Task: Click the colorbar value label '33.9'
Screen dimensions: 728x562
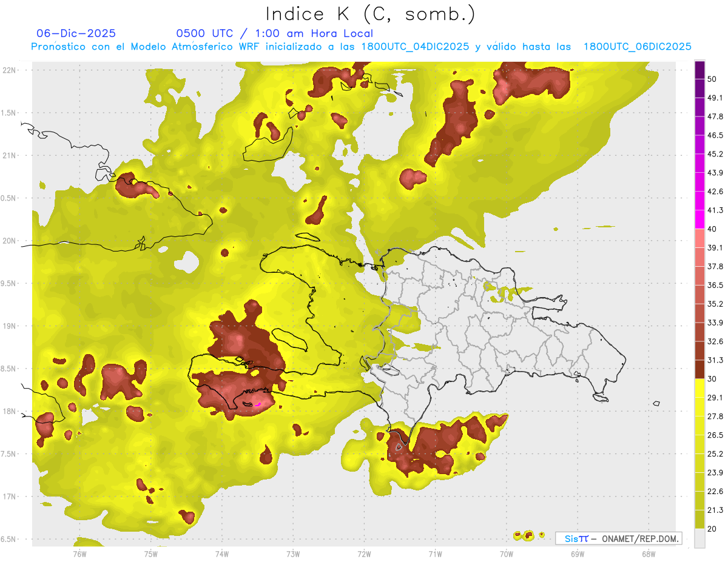Action: coord(715,323)
